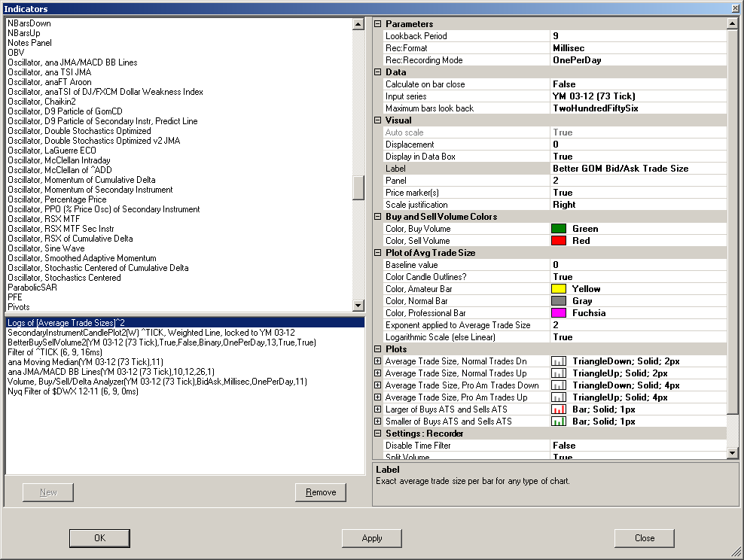Collapse the Data section

click(378, 72)
